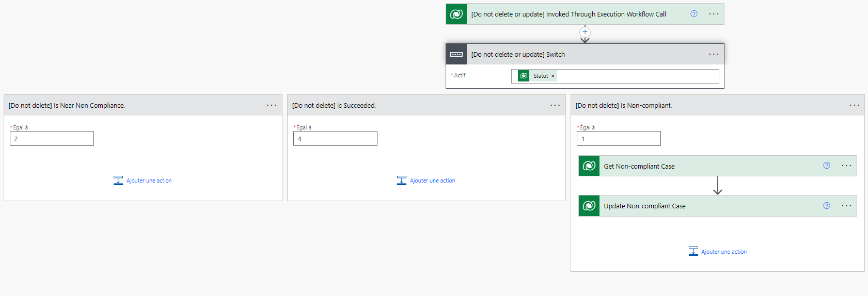The height and width of the screenshot is (296, 868).
Task: Click Ajouter une action in the Is Non-compliant case
Action: point(724,252)
